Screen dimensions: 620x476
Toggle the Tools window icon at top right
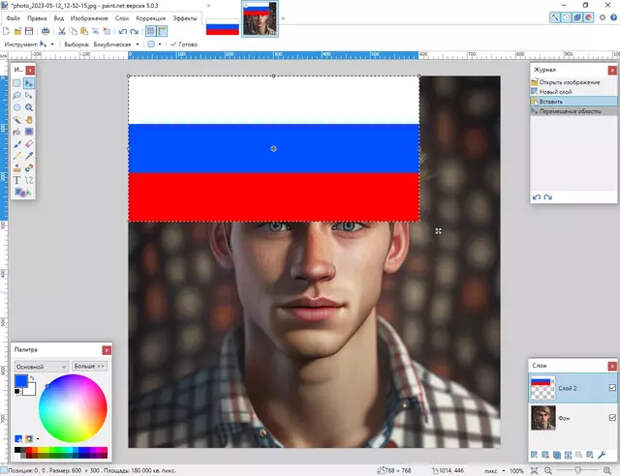555,17
